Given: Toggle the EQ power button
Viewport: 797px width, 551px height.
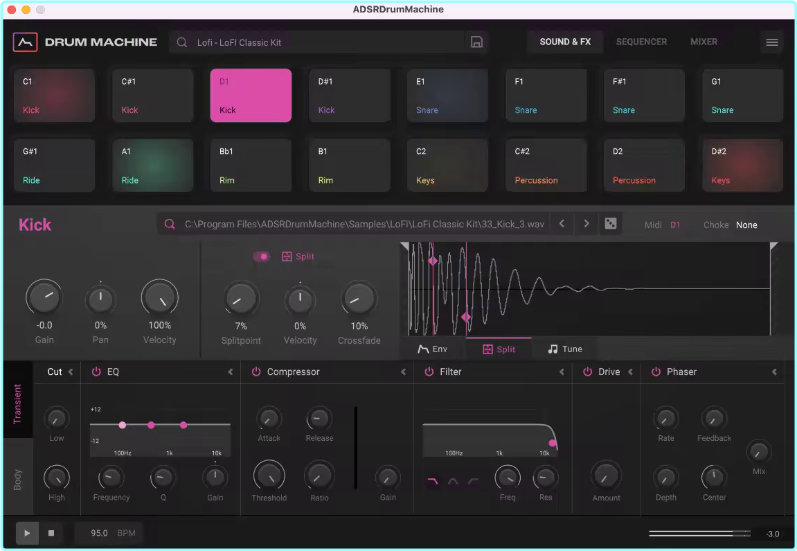Looking at the screenshot, I should pos(96,372).
